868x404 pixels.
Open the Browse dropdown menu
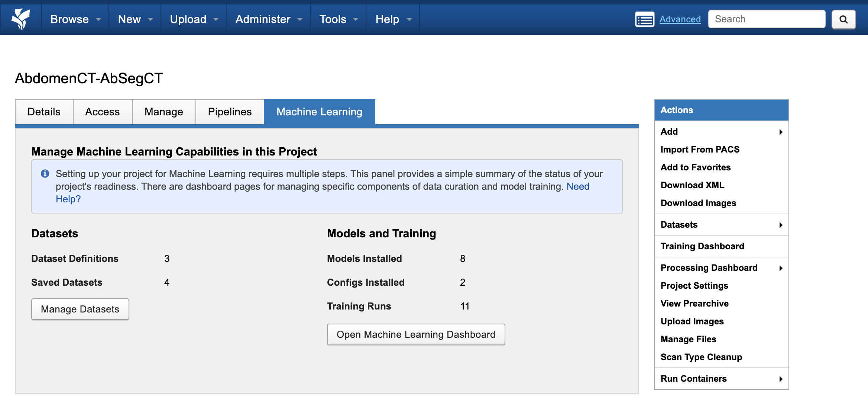coord(75,19)
